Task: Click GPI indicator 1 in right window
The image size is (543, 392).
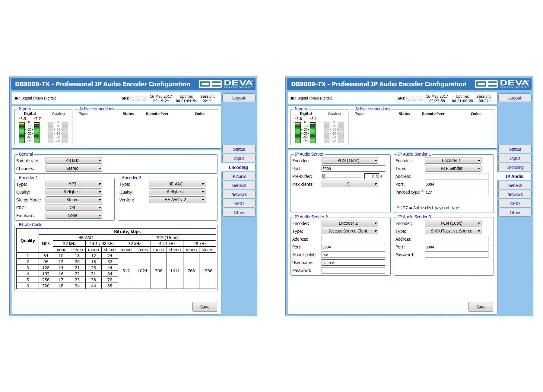Action: pos(409,98)
